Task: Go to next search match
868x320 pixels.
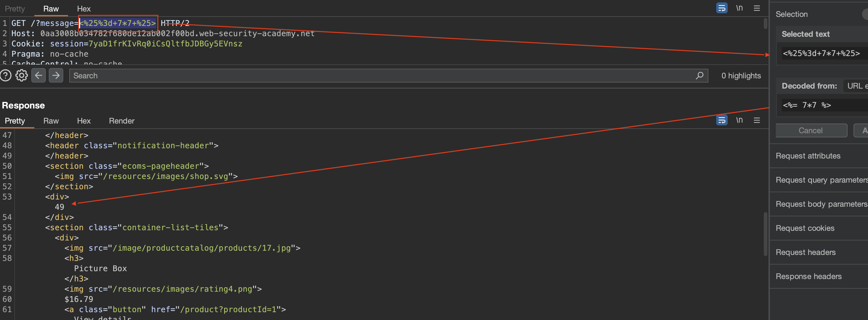Action: pyautogui.click(x=56, y=76)
